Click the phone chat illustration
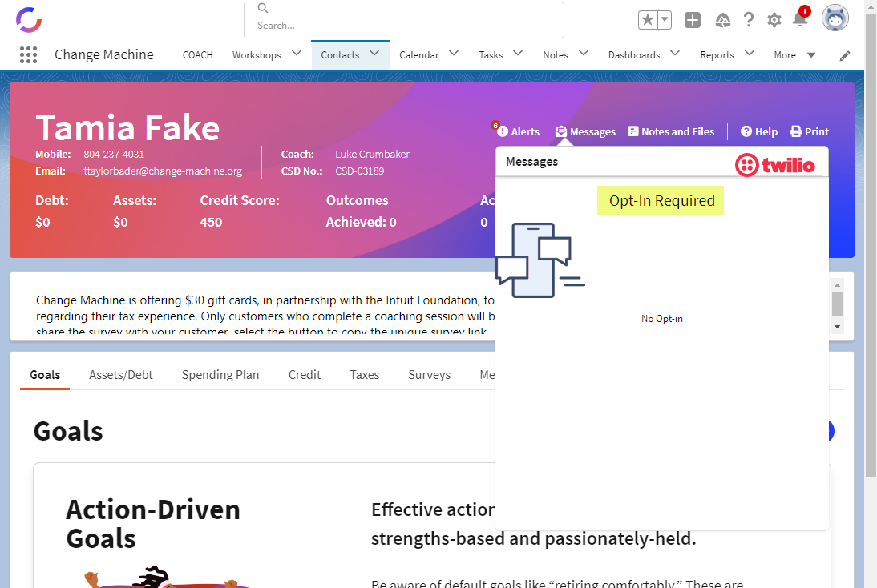Viewport: 877px width, 588px height. 540,260
